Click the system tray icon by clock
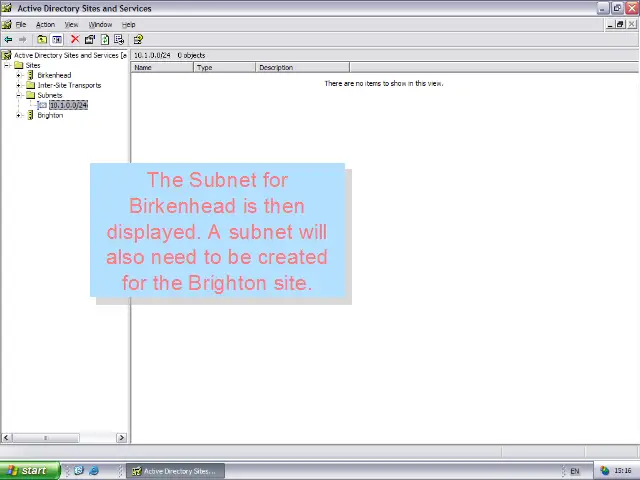Image resolution: width=640 pixels, height=480 pixels. pos(604,471)
